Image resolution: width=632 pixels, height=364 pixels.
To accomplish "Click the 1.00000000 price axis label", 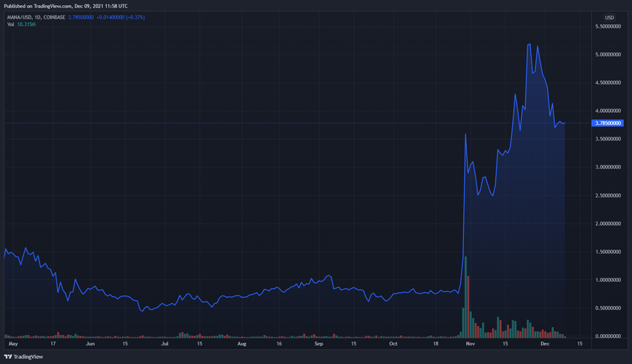I will [607, 280].
